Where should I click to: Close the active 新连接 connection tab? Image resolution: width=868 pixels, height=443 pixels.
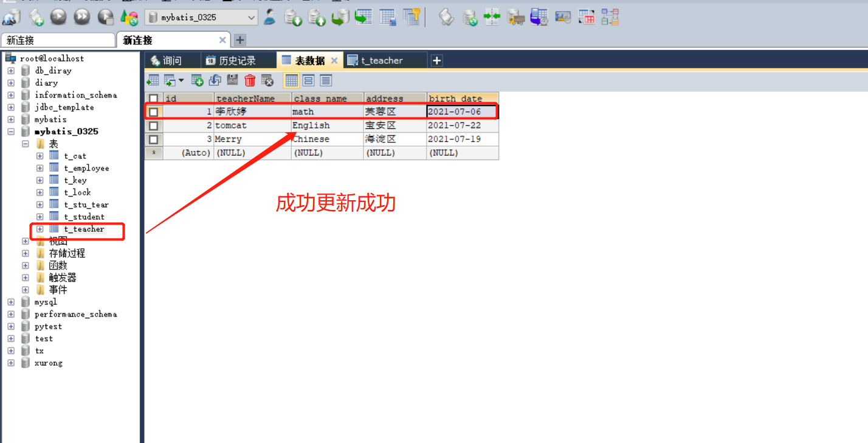pyautogui.click(x=222, y=40)
